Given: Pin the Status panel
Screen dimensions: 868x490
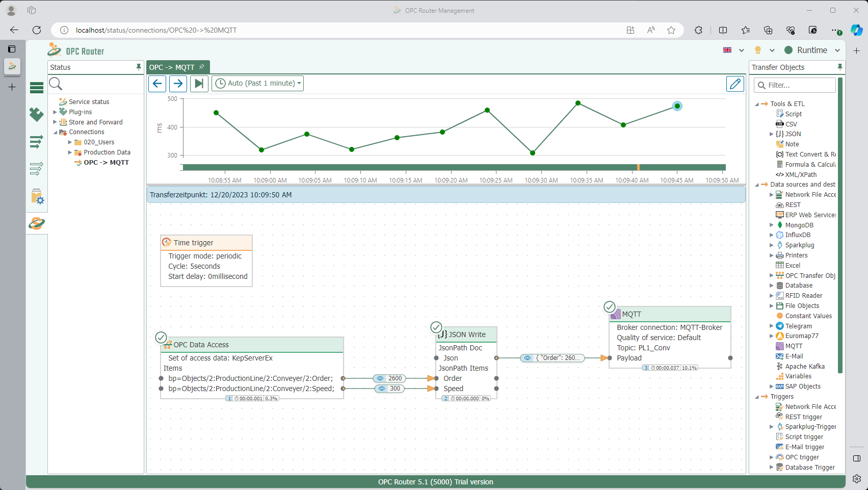Looking at the screenshot, I should [x=138, y=67].
